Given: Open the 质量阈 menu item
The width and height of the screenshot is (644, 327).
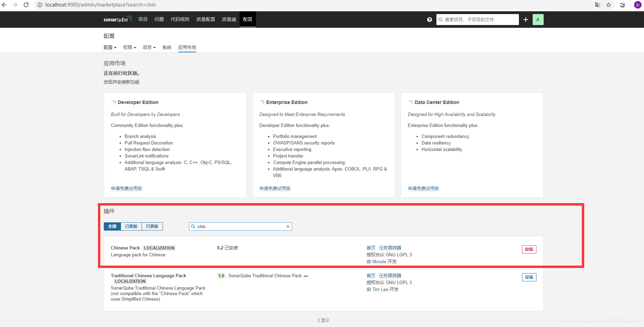Looking at the screenshot, I should tap(229, 19).
